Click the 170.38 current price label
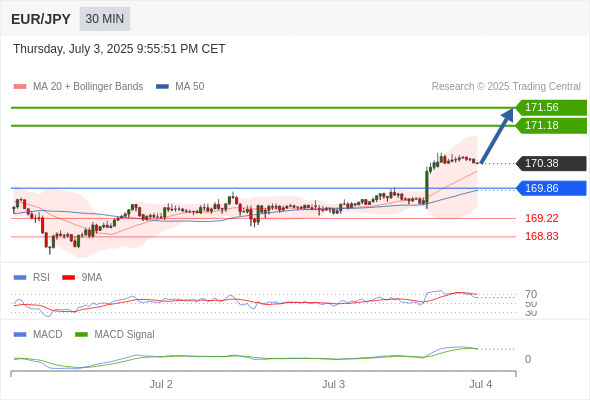Screen dimensions: 590x400 click(551, 163)
